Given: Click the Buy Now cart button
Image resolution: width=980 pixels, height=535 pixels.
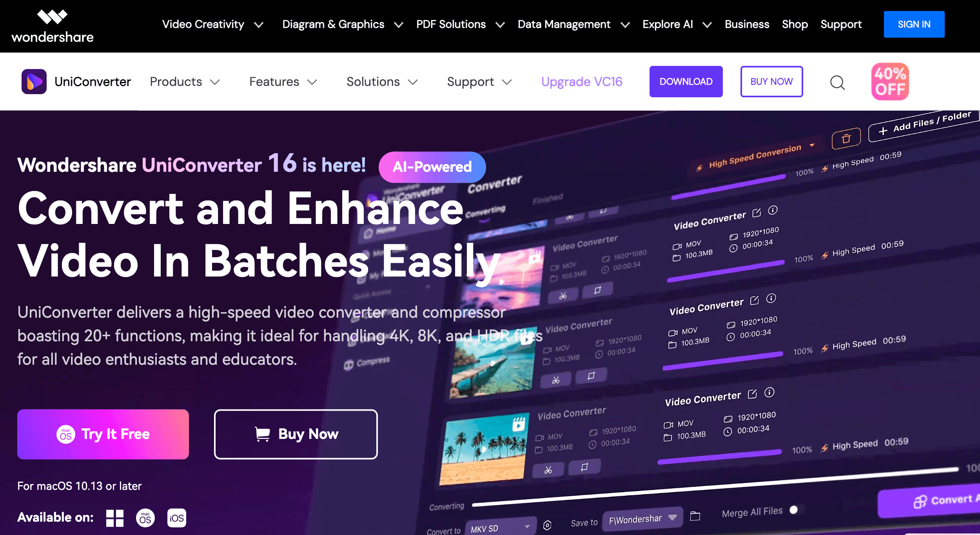Looking at the screenshot, I should 296,434.
